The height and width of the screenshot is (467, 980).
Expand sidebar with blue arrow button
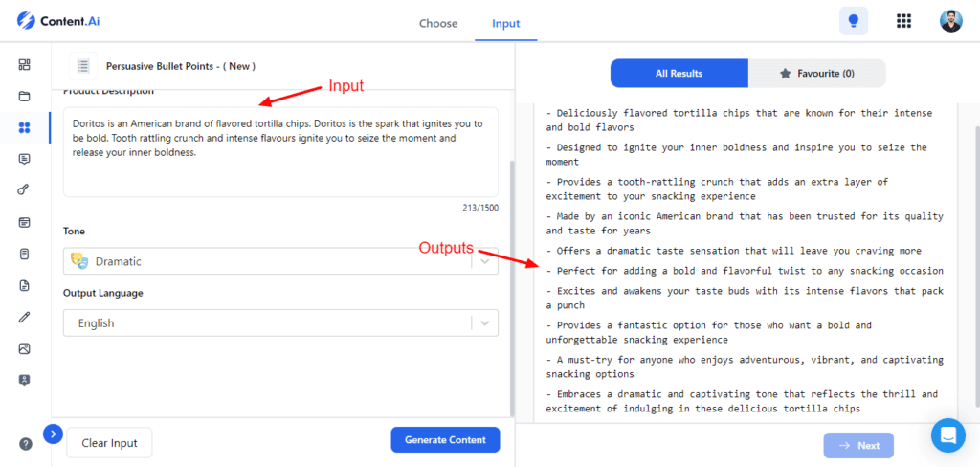pos(54,434)
